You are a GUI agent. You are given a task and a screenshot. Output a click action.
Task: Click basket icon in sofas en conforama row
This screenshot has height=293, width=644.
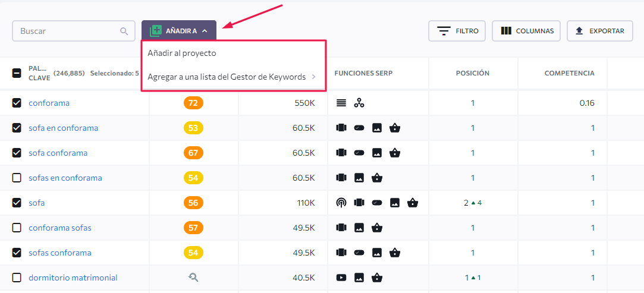coord(377,178)
